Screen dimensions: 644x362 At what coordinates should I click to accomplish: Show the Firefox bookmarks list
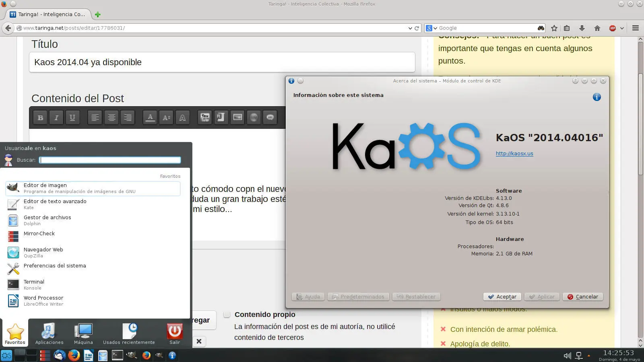coord(567,28)
